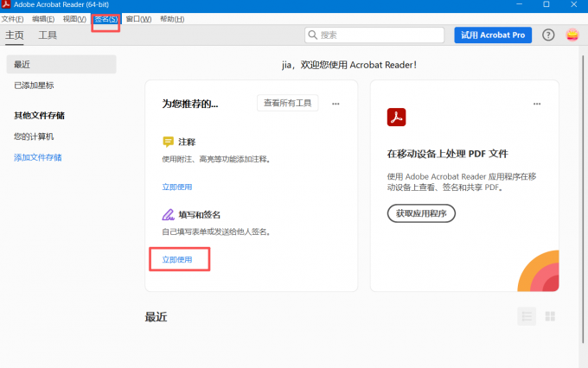Switch to the 工具 tab
The image size is (588, 368).
(48, 35)
